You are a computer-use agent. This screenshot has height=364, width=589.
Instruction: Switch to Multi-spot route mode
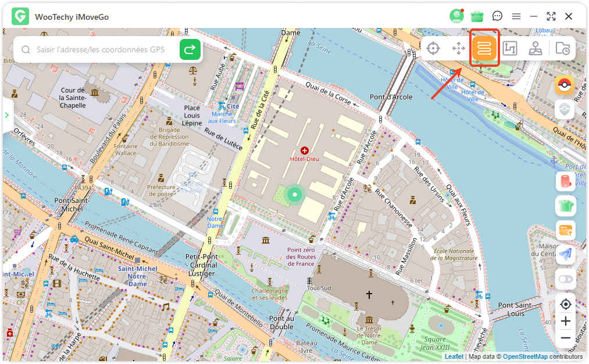510,49
